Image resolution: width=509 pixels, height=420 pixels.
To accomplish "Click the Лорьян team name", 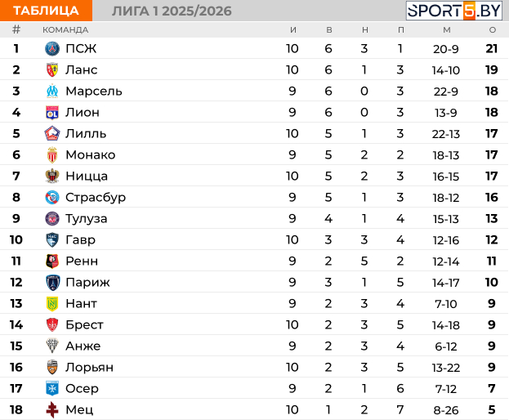I will click(x=89, y=368).
